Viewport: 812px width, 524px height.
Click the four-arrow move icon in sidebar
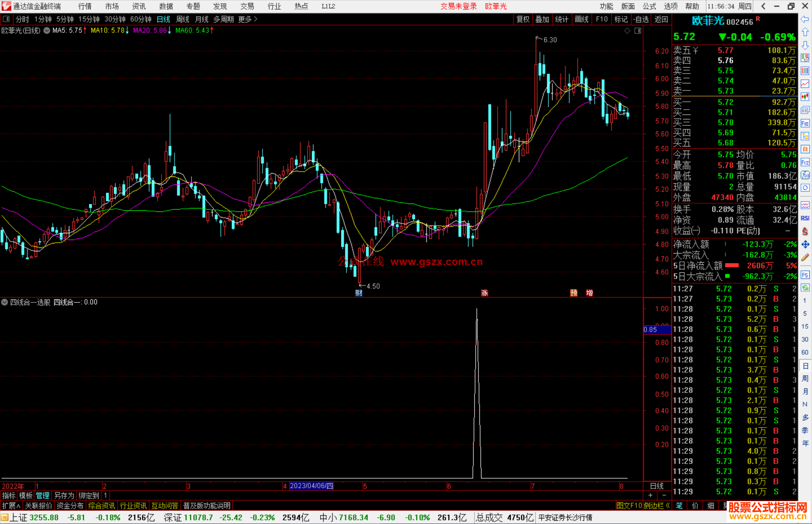point(805,245)
